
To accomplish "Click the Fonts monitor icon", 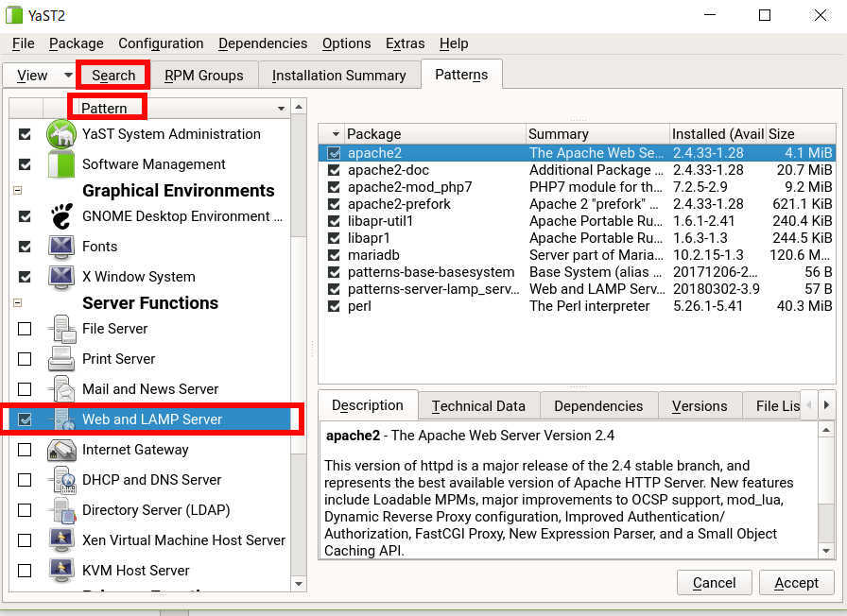I will tap(61, 247).
